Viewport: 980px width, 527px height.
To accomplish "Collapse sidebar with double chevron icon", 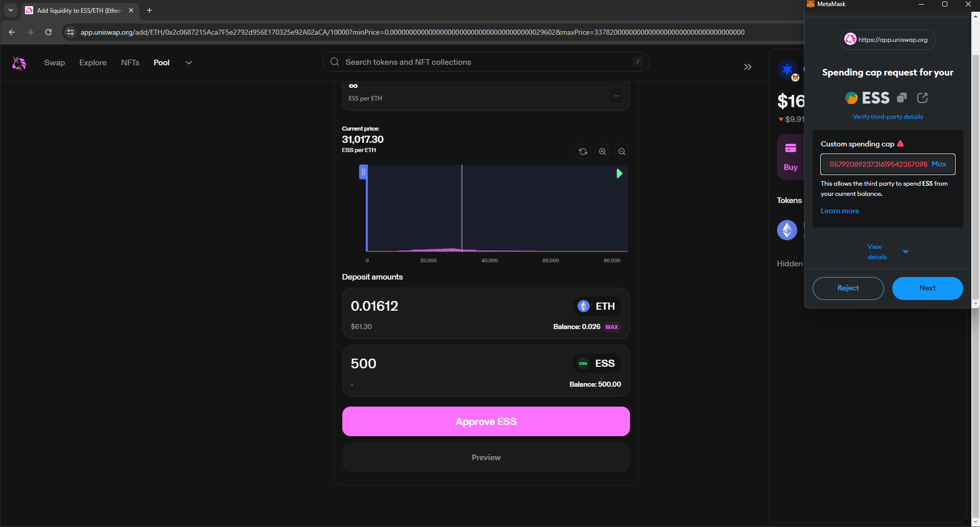I will pyautogui.click(x=747, y=67).
